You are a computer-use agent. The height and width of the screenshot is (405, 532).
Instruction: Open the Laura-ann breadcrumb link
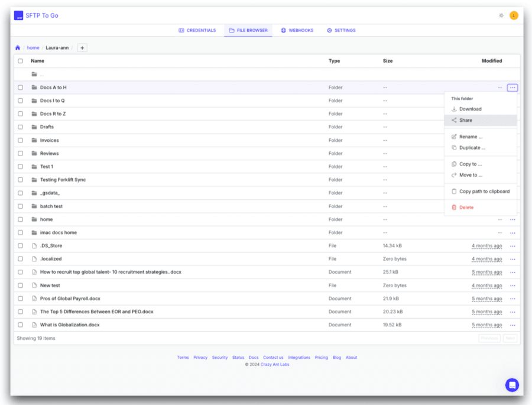(x=57, y=47)
